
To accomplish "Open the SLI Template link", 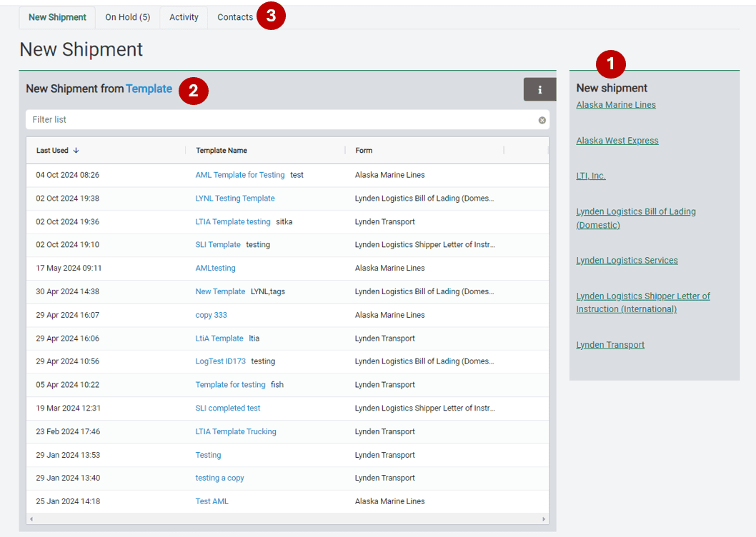I will pos(218,244).
